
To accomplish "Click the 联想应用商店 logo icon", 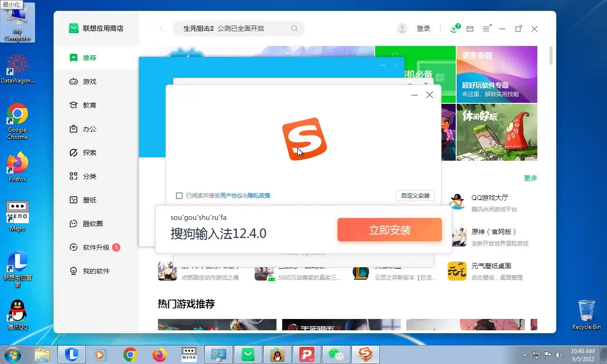I will point(74,28).
